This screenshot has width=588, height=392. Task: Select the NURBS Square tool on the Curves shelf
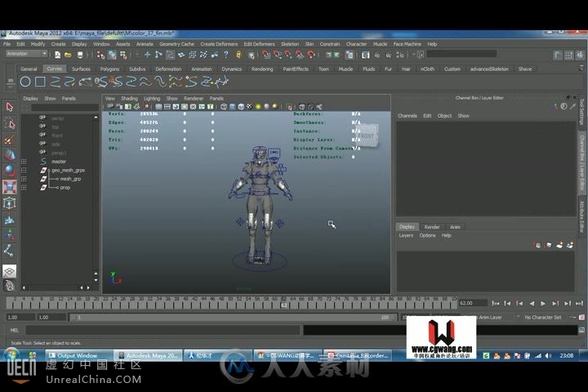pyautogui.click(x=40, y=82)
